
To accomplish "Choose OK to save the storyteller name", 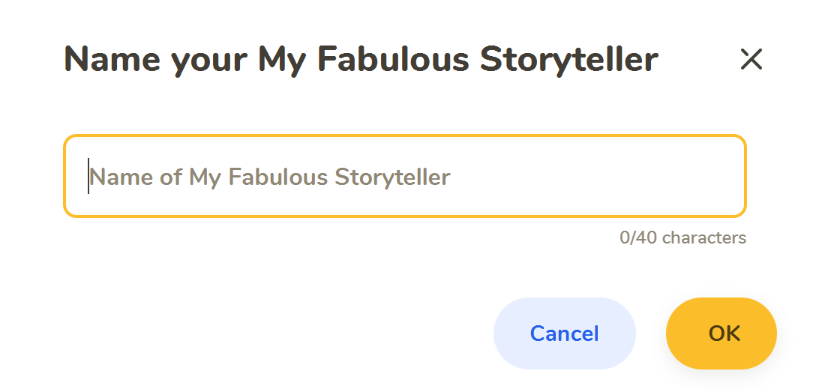I will click(721, 334).
